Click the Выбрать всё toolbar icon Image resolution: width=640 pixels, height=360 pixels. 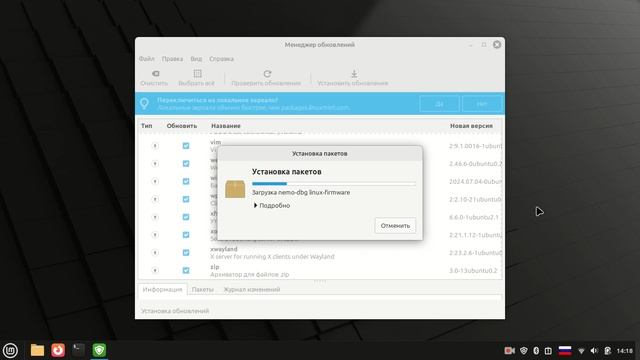198,74
